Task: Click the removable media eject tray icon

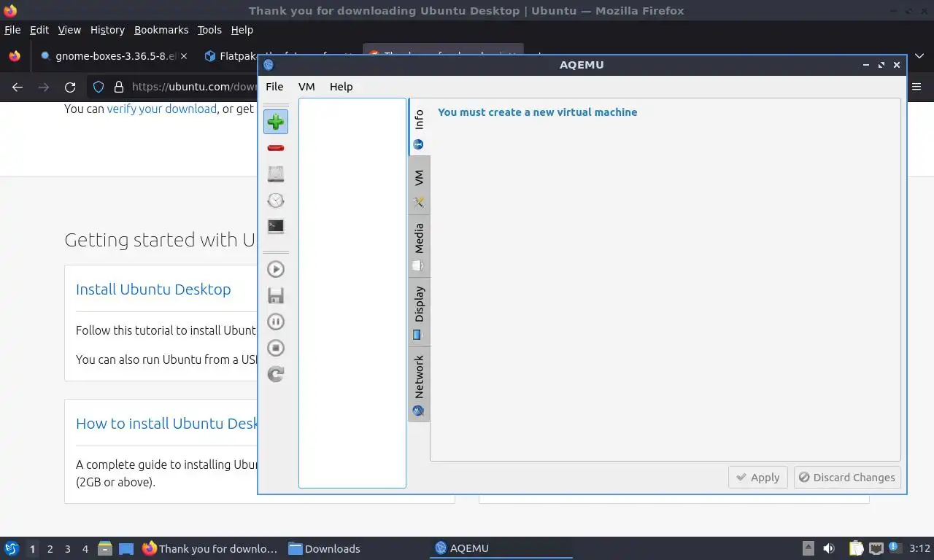Action: [x=808, y=548]
